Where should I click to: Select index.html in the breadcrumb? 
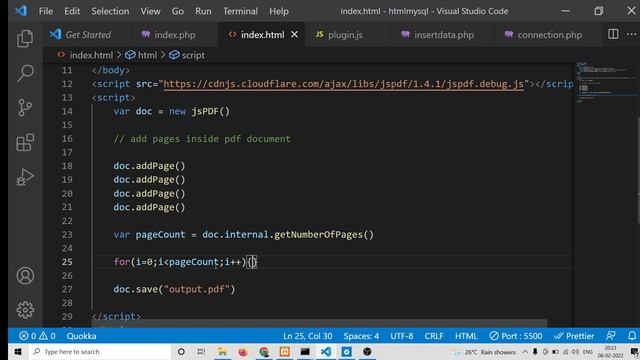pyautogui.click(x=86, y=55)
